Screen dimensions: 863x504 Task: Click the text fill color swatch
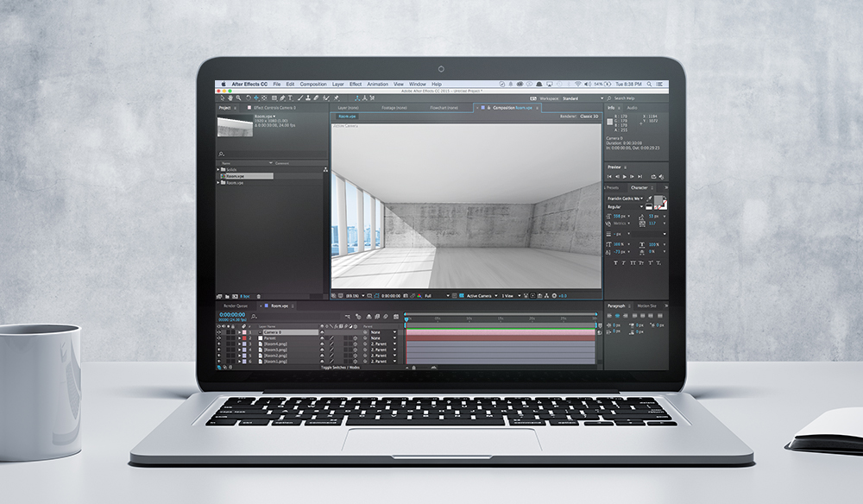pos(659,198)
